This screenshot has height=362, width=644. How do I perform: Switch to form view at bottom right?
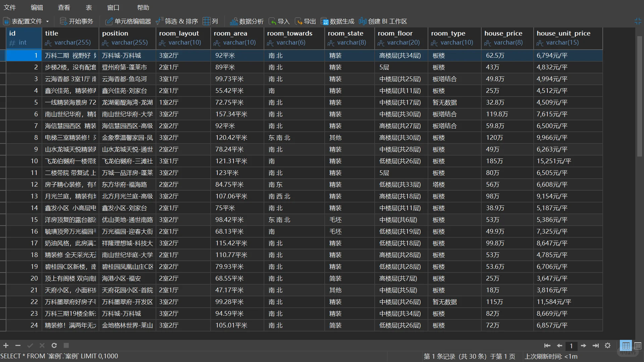click(637, 346)
